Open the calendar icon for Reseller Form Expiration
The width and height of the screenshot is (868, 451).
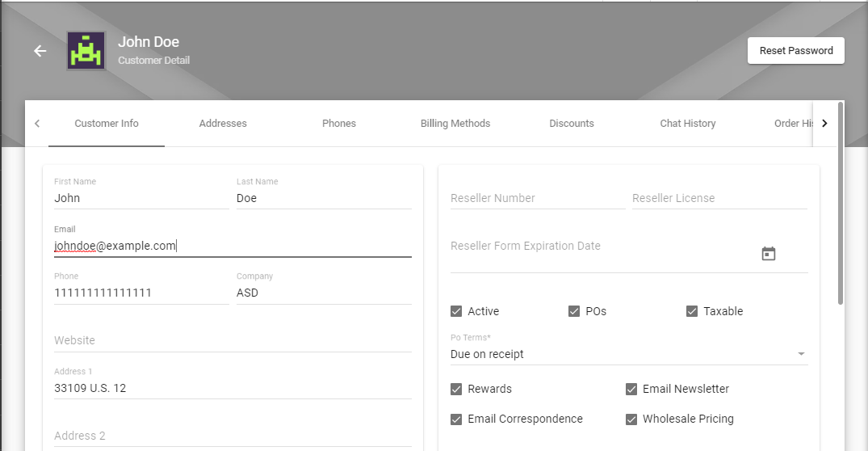click(x=769, y=254)
